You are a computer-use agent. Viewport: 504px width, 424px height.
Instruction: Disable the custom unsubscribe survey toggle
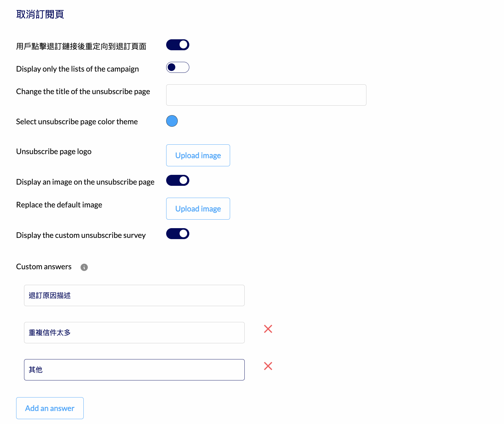click(178, 234)
